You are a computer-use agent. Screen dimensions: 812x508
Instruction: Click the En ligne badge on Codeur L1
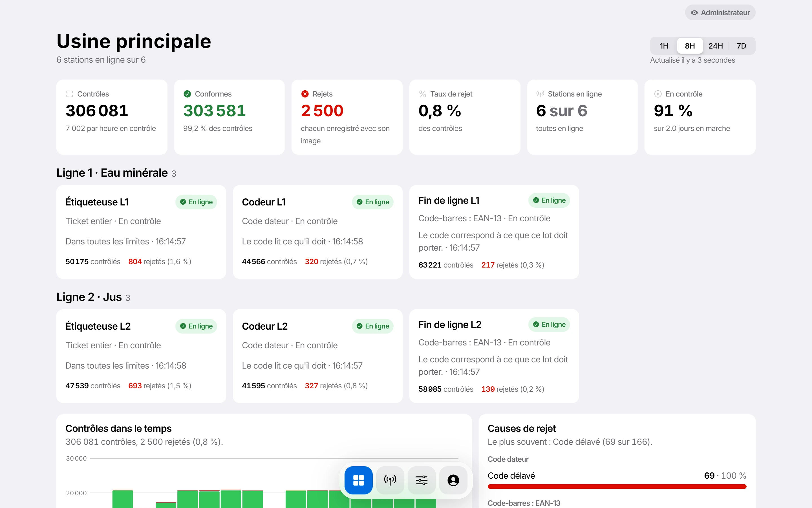tap(372, 202)
